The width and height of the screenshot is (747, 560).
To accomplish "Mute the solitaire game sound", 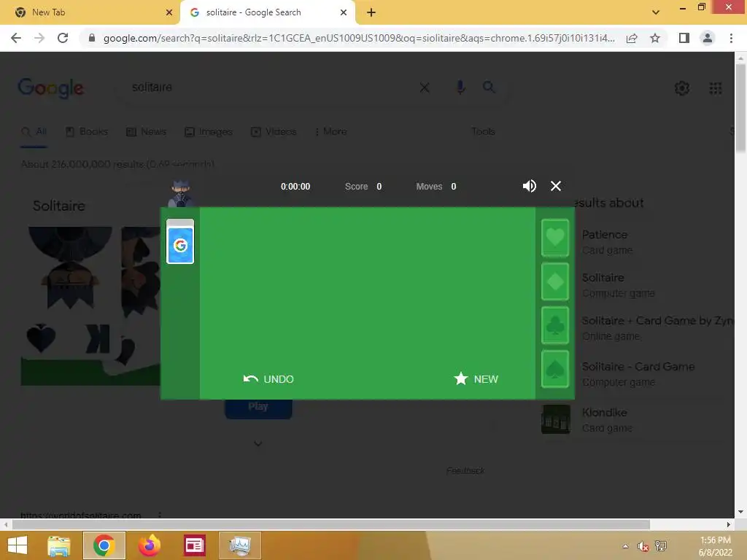I will (530, 186).
